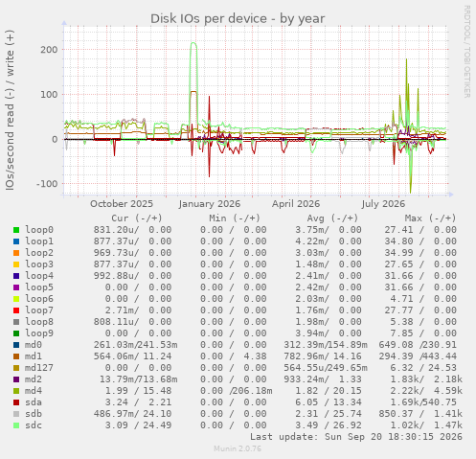
Task: Click the sdc legend label
Action: (x=34, y=425)
